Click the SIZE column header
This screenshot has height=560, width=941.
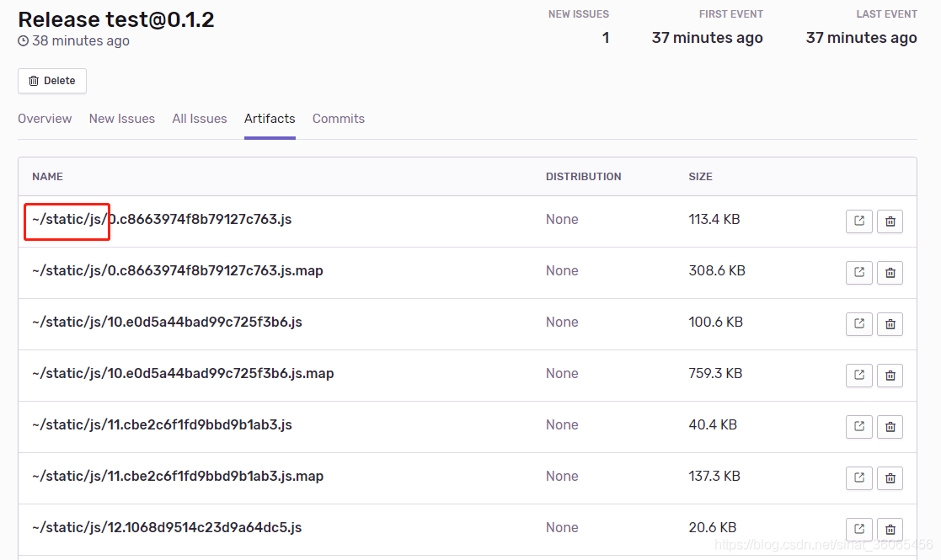coord(700,177)
